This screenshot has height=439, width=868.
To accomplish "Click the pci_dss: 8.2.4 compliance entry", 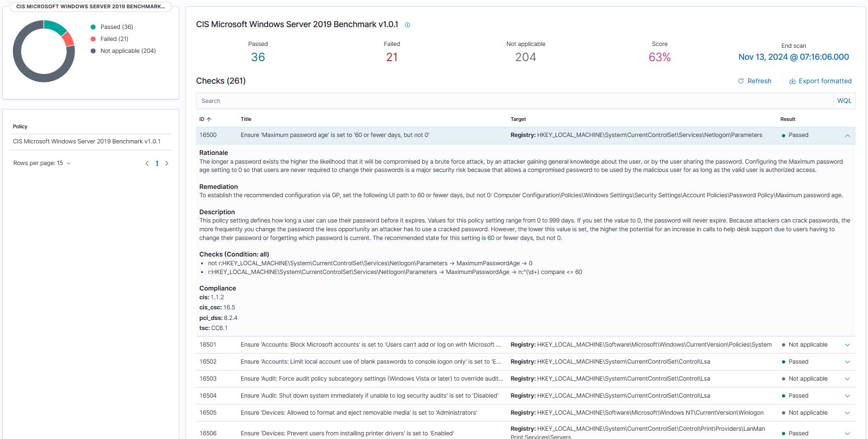I will point(219,318).
